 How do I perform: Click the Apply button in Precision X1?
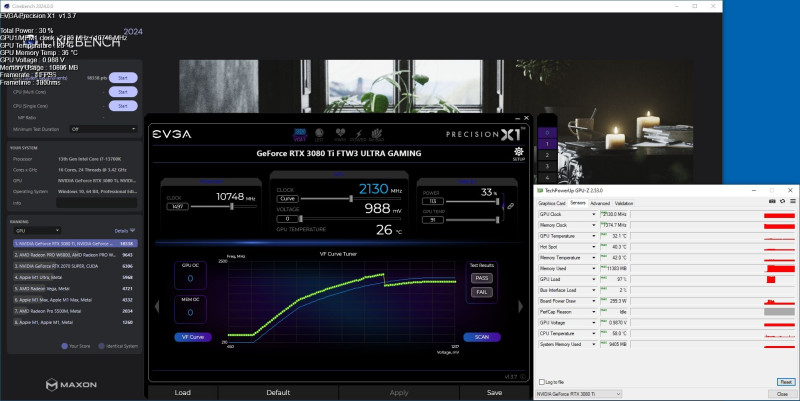(x=399, y=392)
